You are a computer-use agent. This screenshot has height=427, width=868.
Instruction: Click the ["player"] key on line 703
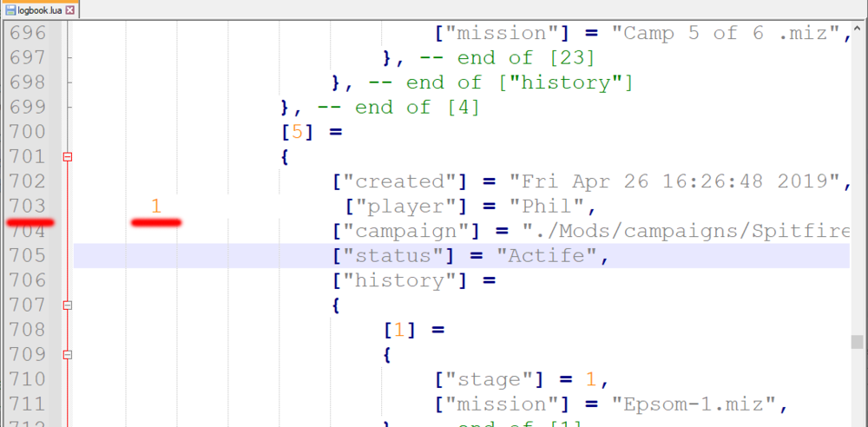(410, 207)
